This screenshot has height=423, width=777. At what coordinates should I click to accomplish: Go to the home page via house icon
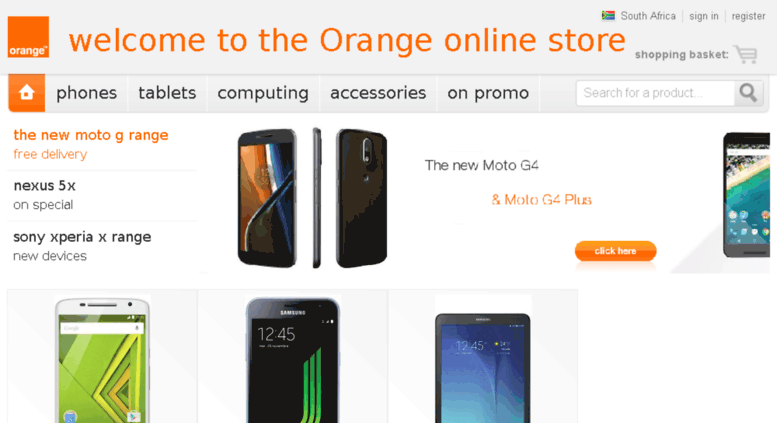point(27,93)
